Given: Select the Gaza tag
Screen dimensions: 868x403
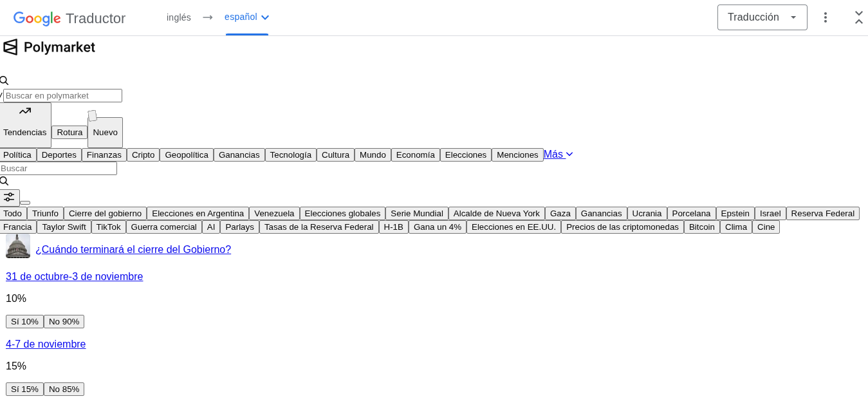Looking at the screenshot, I should click(560, 213).
